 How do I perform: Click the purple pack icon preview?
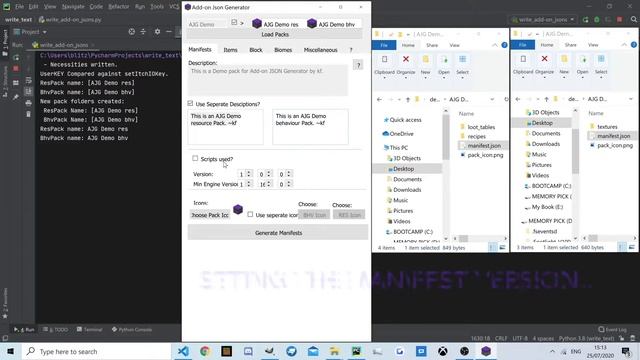(238, 210)
